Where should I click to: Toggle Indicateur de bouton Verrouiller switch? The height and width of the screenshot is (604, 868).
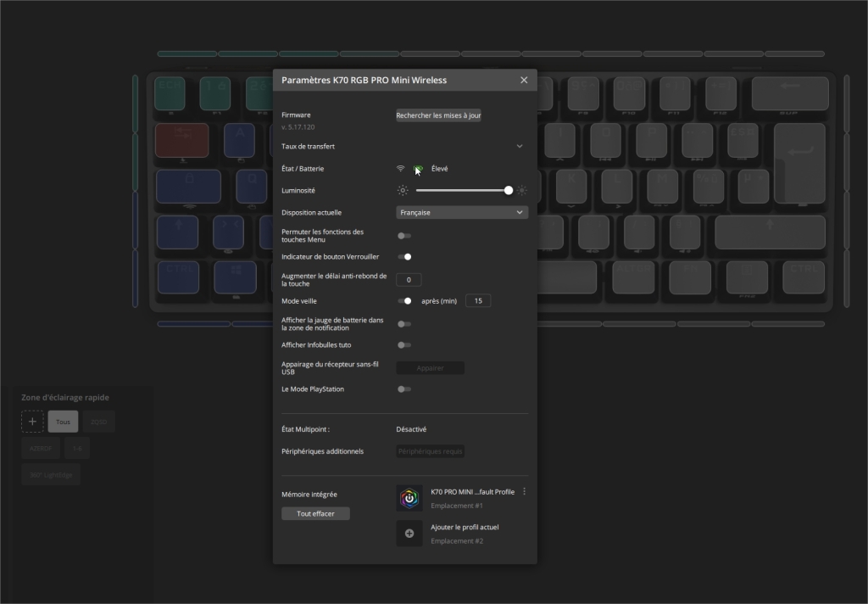point(404,256)
